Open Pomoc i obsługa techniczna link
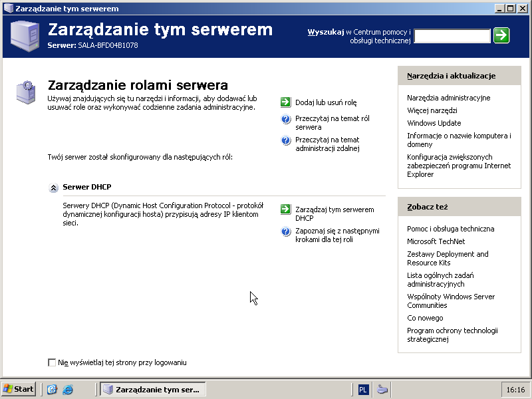 pos(451,229)
